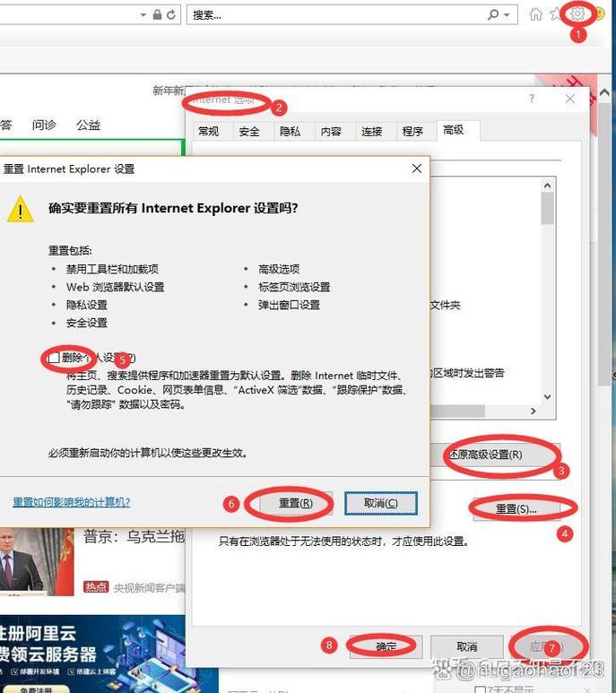The width and height of the screenshot is (616, 693).
Task: Click the settings list scroll-right arrow
Action: click(x=534, y=411)
